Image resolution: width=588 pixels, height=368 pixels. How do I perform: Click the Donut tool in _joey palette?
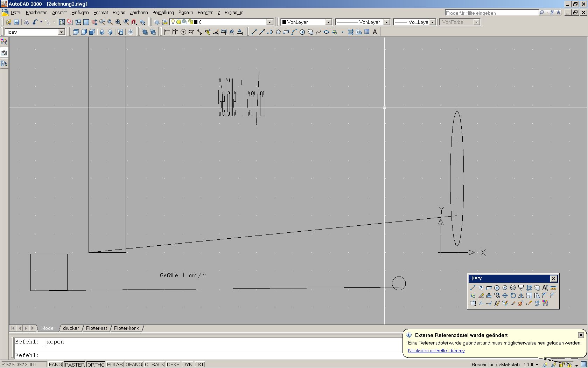pyautogui.click(x=513, y=288)
